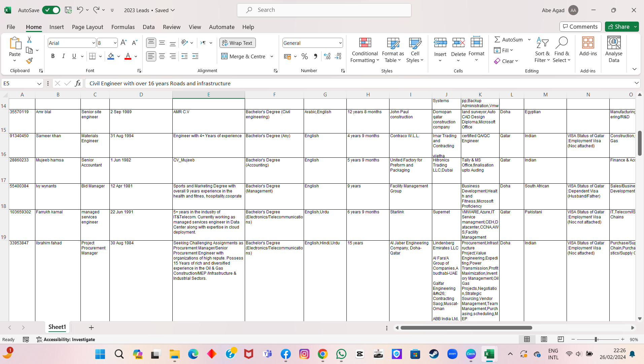The image size is (644, 364).
Task: Open the Clear button menu
Action: pos(506,61)
